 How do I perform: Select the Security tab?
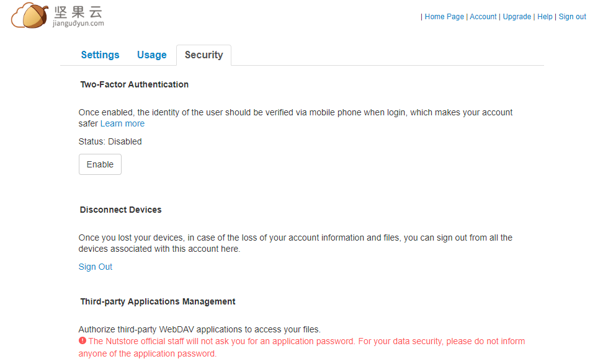(204, 55)
